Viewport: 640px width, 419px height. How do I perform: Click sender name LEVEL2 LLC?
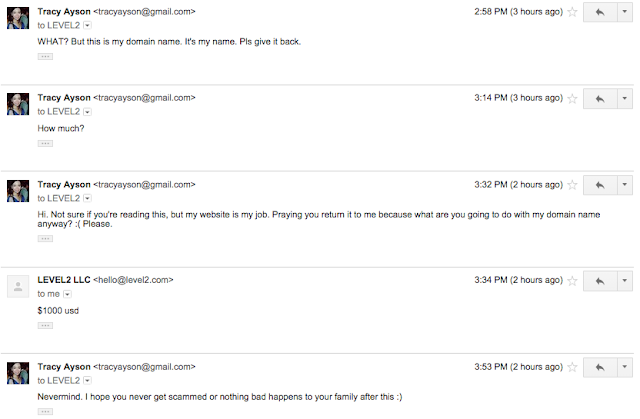click(63, 282)
